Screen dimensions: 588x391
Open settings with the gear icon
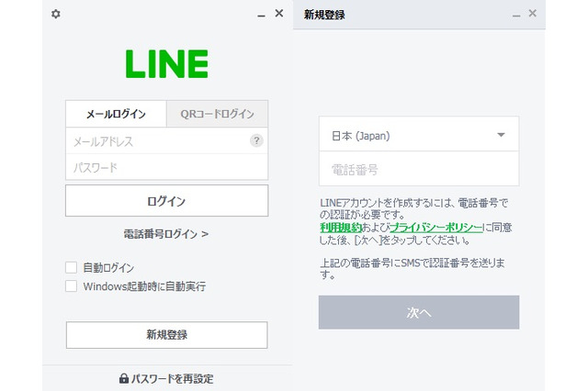click(x=56, y=15)
